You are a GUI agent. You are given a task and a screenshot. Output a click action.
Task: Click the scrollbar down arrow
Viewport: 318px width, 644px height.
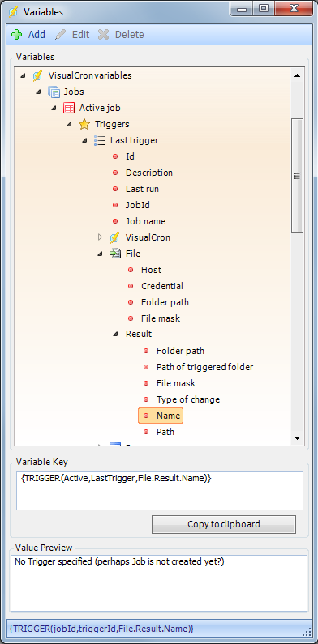297,438
